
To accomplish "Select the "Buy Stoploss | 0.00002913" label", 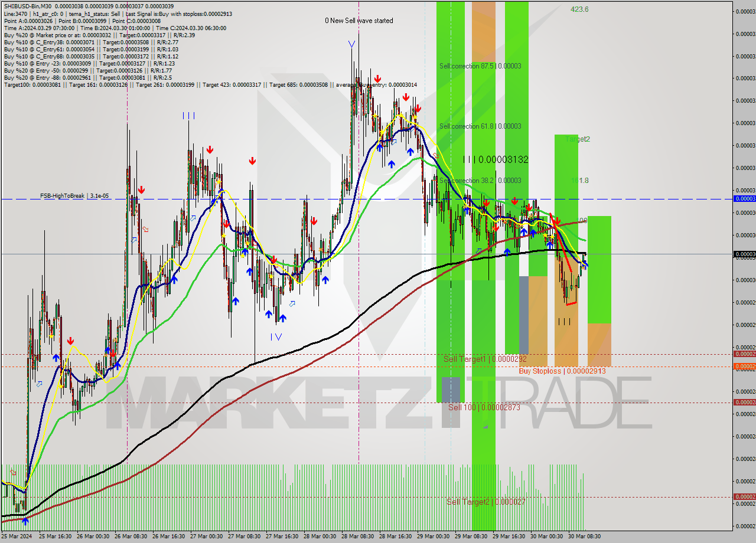I will point(562,371).
